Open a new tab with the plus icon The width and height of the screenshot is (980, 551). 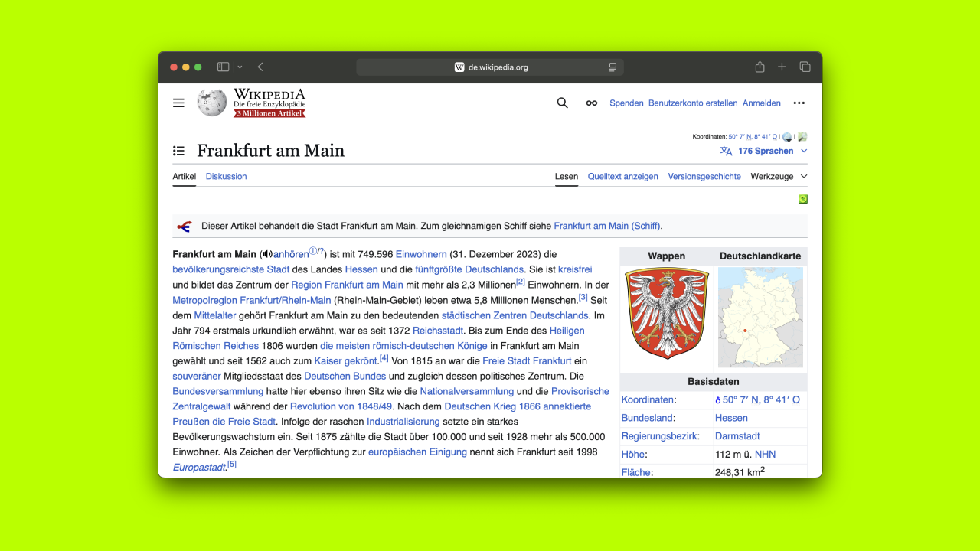[x=782, y=67]
